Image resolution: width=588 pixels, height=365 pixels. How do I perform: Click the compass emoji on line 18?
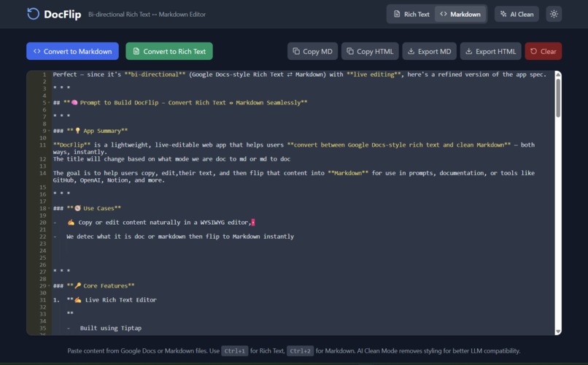click(x=77, y=209)
